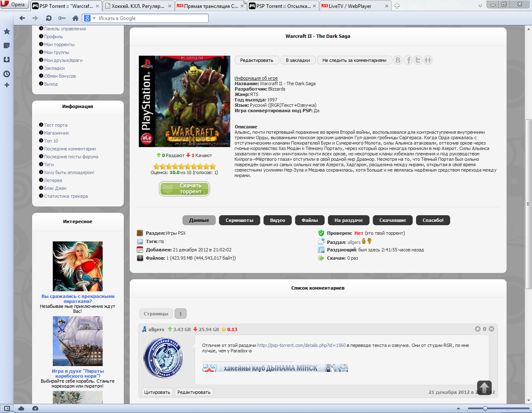The image size is (532, 413).
Task: Open the "Мои торренты" link
Action: tap(59, 44)
